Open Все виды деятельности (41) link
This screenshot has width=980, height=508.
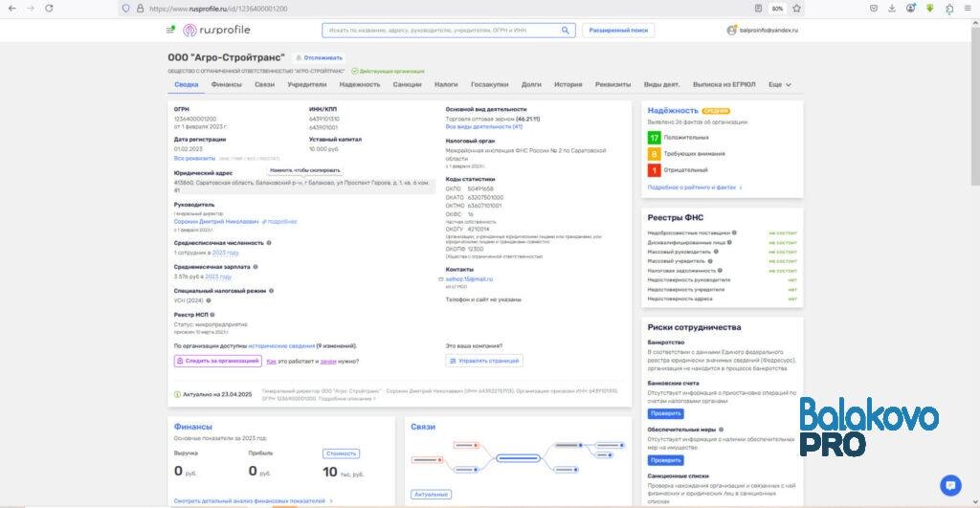click(x=483, y=127)
